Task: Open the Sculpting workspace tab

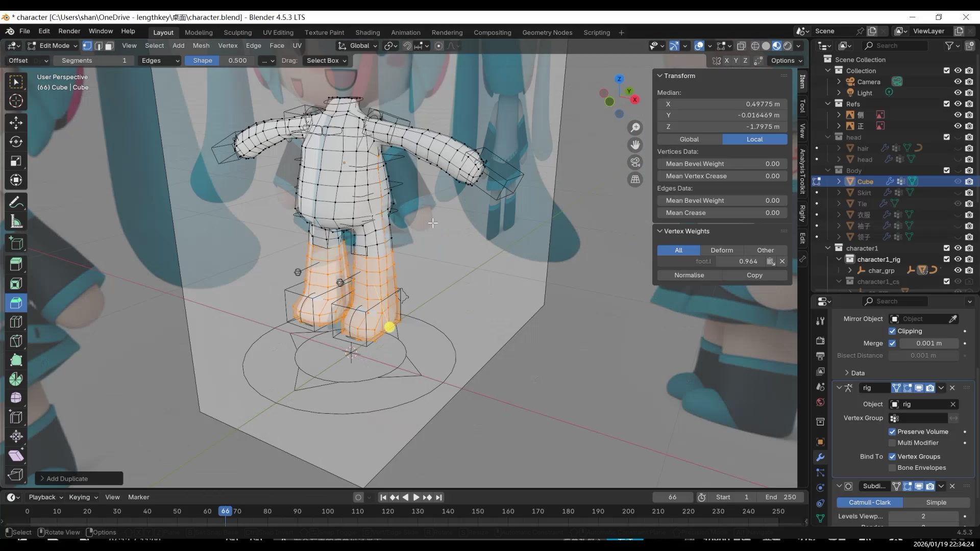Action: (237, 32)
